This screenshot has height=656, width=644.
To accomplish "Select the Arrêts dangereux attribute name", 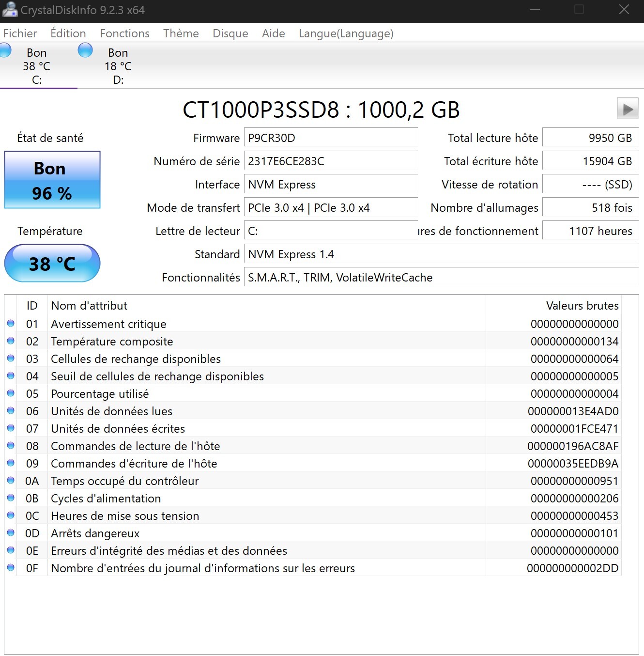I will (x=95, y=533).
